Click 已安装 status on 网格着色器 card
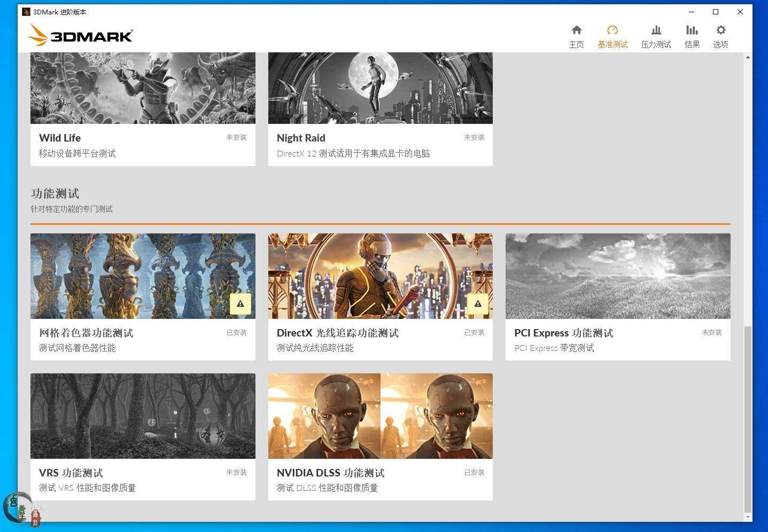The image size is (768, 532). coord(236,332)
